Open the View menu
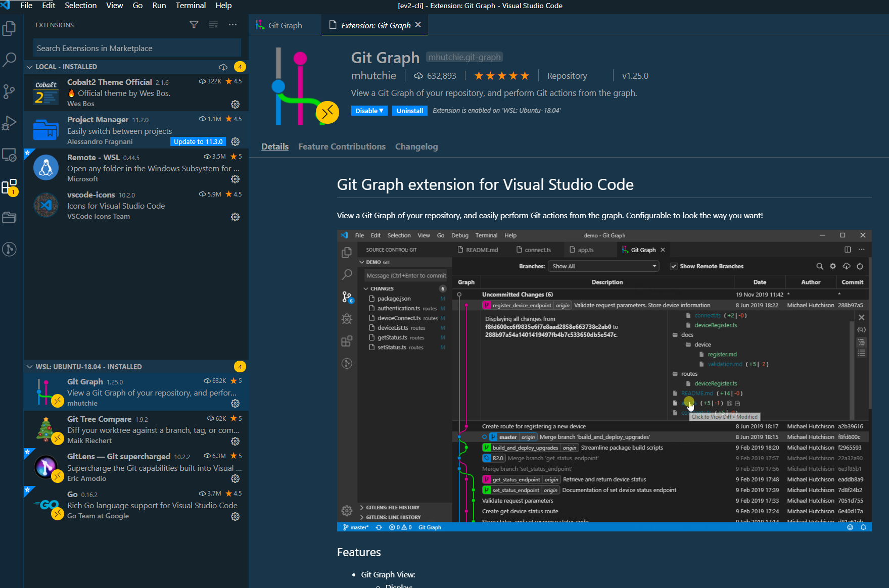 point(114,5)
